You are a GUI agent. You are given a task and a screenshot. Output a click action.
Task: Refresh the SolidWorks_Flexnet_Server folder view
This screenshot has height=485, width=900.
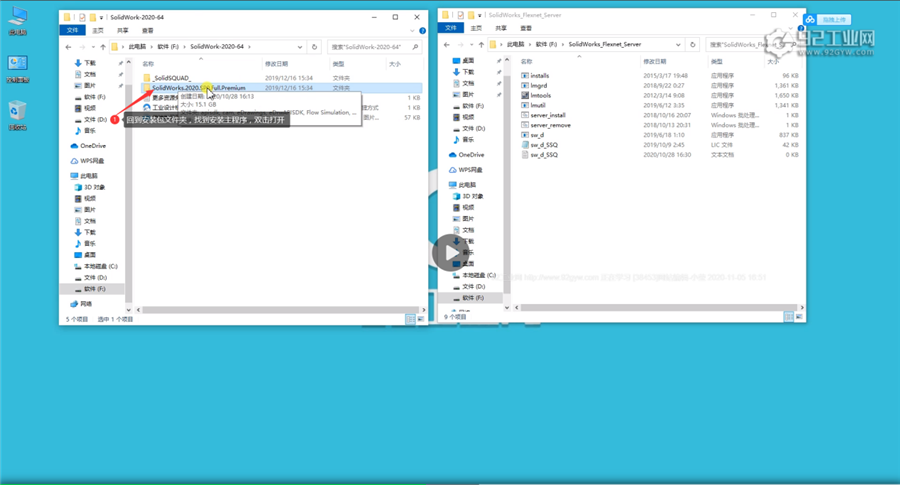tap(692, 44)
